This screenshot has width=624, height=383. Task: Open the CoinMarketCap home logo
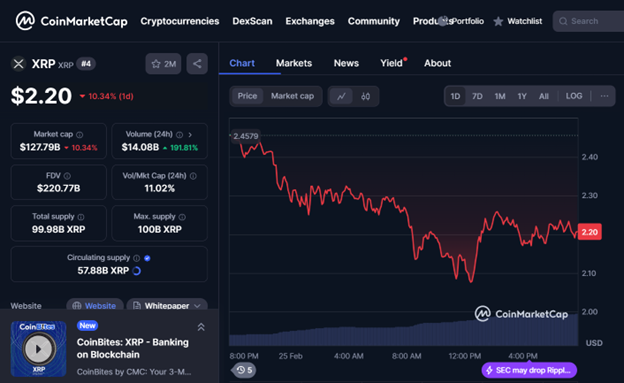coord(72,21)
